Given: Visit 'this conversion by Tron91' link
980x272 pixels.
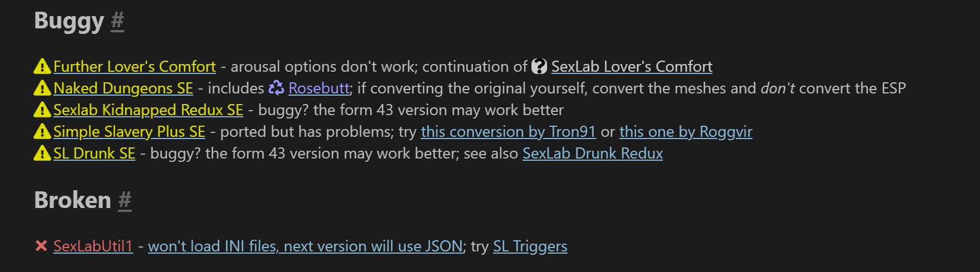Looking at the screenshot, I should pos(509,132).
